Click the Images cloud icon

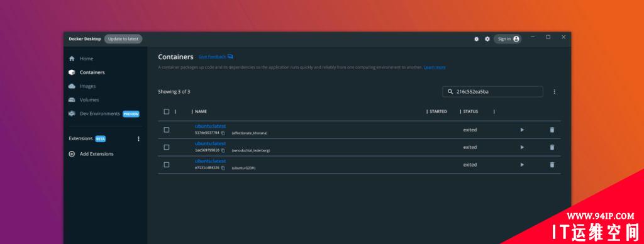pyautogui.click(x=72, y=86)
